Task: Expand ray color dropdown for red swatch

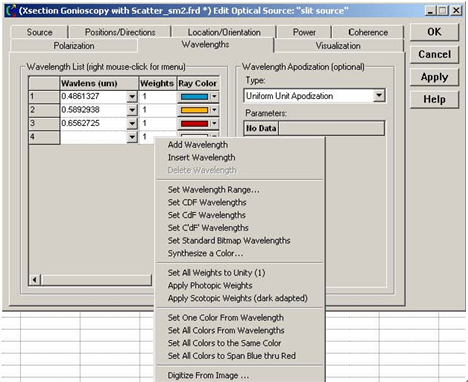Action: click(x=214, y=123)
